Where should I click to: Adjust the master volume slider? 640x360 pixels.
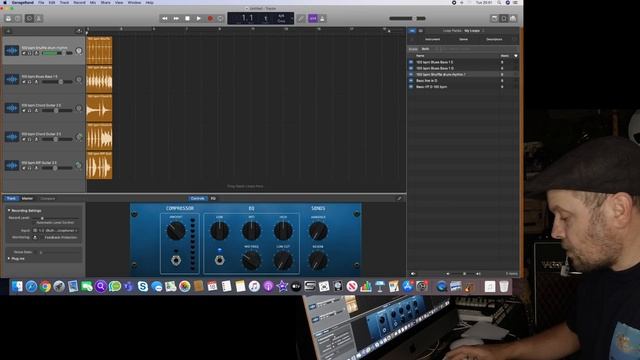[x=407, y=18]
